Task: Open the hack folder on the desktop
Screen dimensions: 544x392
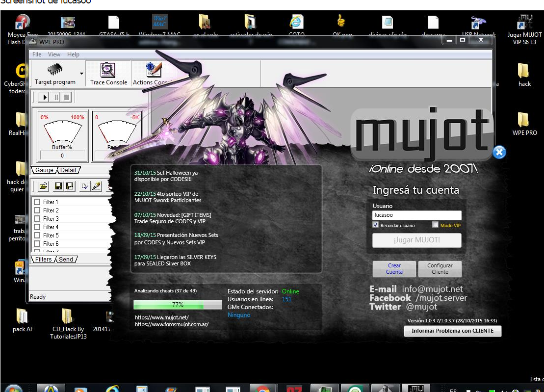Action: click(x=524, y=73)
